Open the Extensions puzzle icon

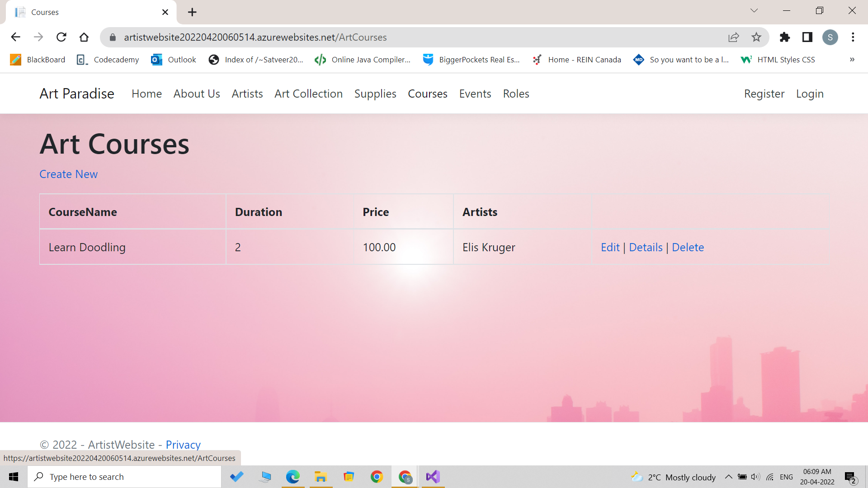(785, 37)
